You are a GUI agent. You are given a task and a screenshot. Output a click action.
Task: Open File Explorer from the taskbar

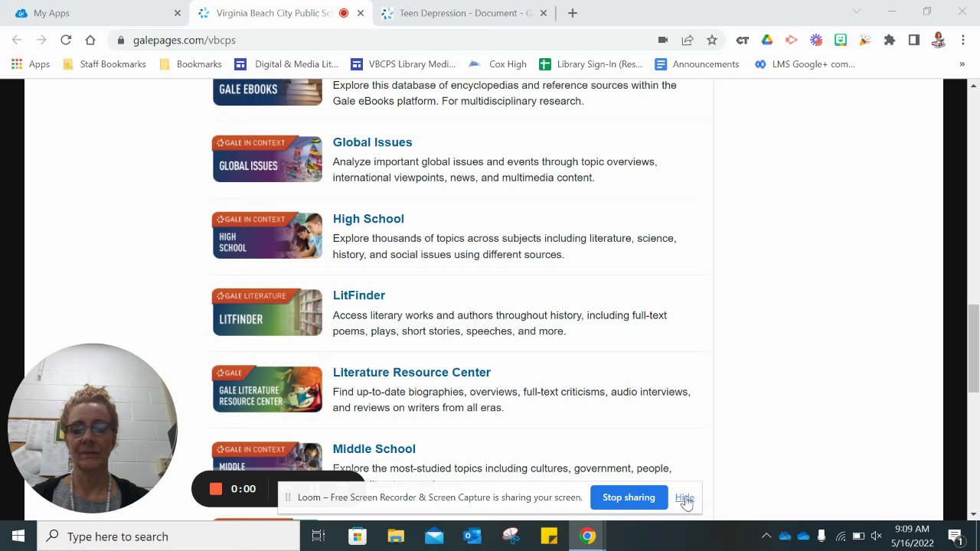click(x=396, y=536)
